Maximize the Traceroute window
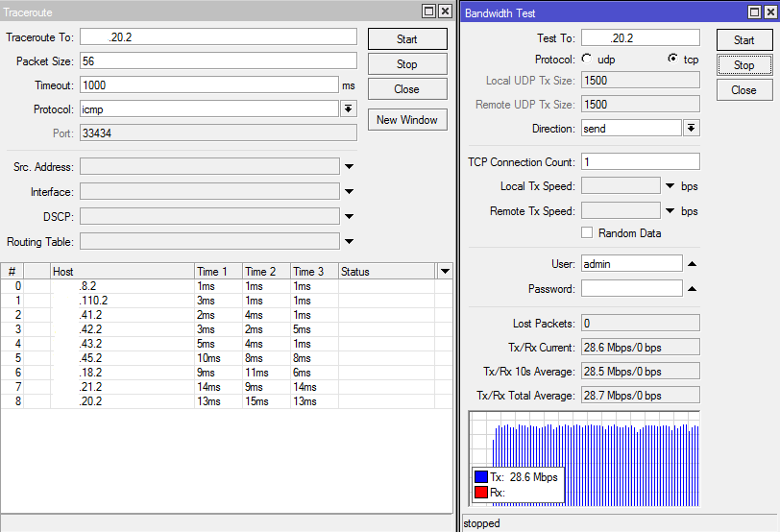 [x=428, y=11]
